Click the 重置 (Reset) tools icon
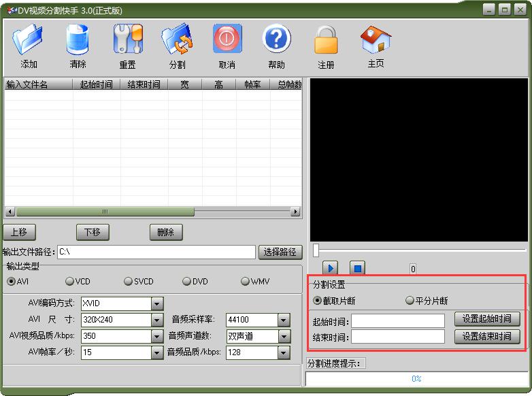 coord(127,39)
